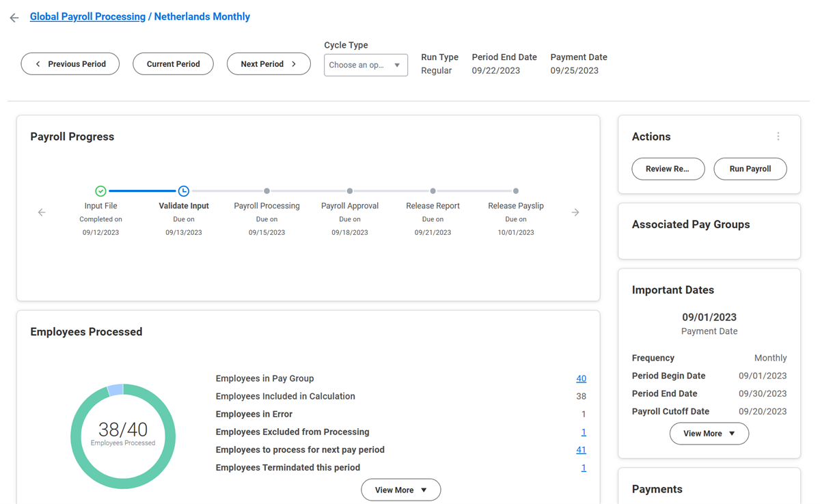Screen dimensions: 820x504
Task: Select the Release Report step dot
Action: (433, 191)
